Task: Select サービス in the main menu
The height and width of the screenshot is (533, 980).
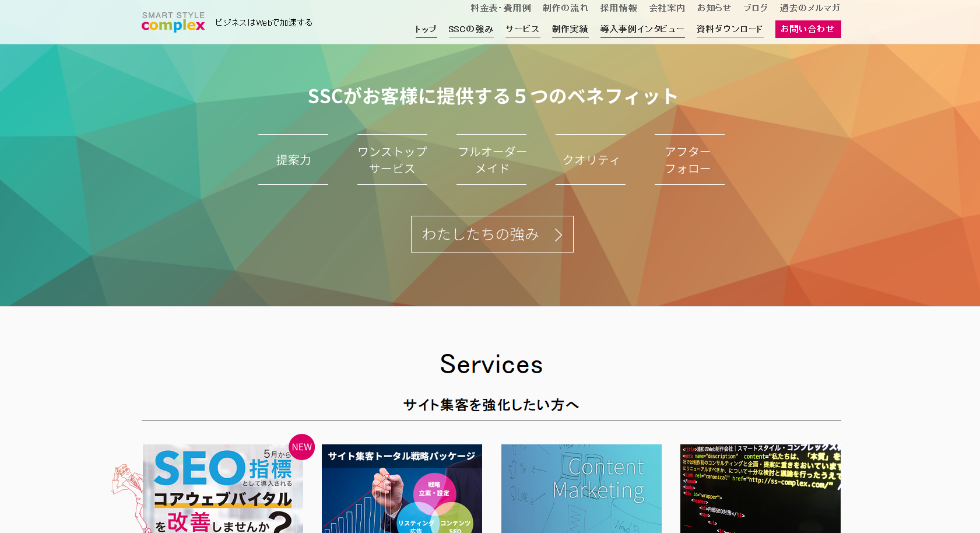Action: point(522,29)
